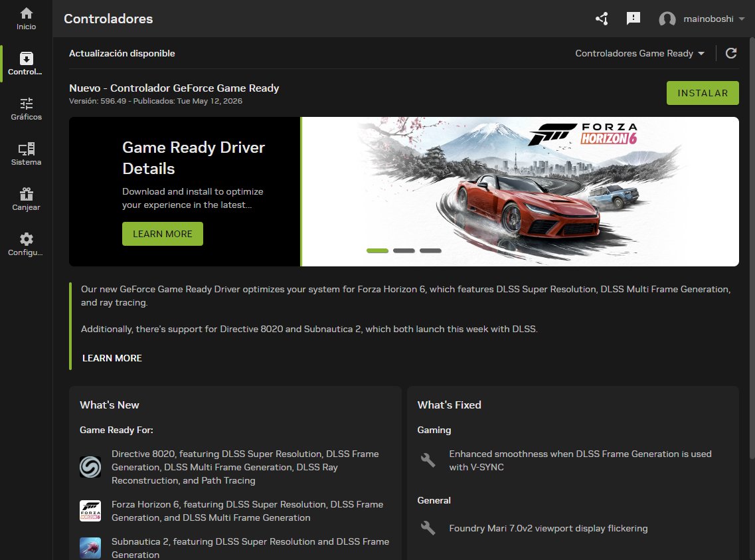This screenshot has height=560, width=755.
Task: Refresh driver updates with reload icon
Action: click(x=731, y=53)
